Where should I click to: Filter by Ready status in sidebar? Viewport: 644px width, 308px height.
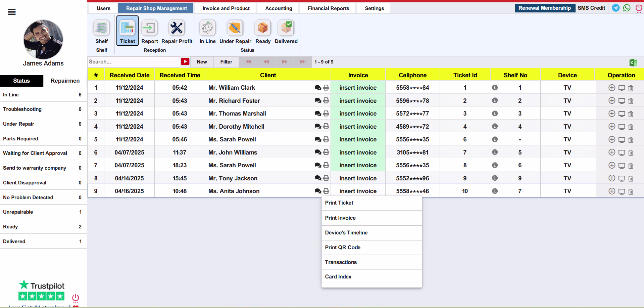tap(43, 227)
